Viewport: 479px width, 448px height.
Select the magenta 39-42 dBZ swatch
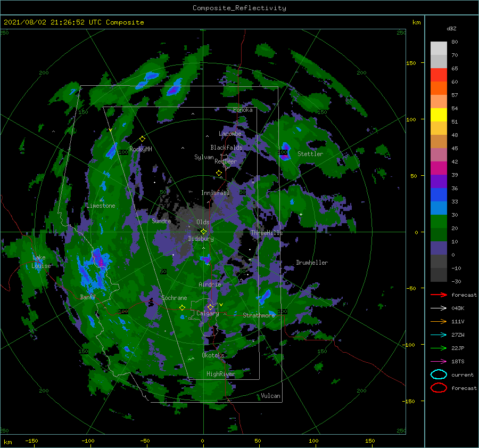coord(439,168)
